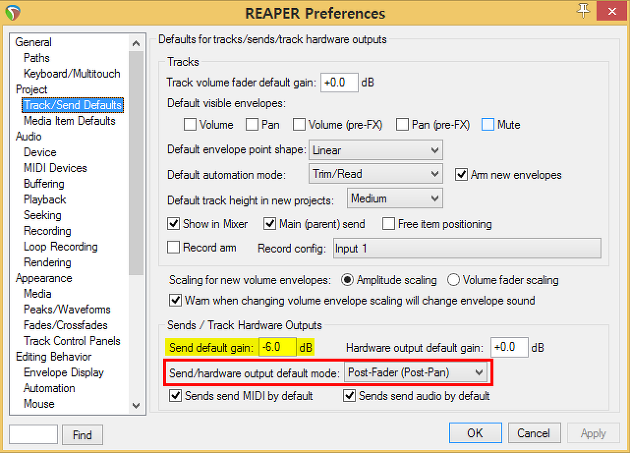Open Default envelope point shape dropdown
Viewport: 630px width, 453px height.
click(376, 150)
